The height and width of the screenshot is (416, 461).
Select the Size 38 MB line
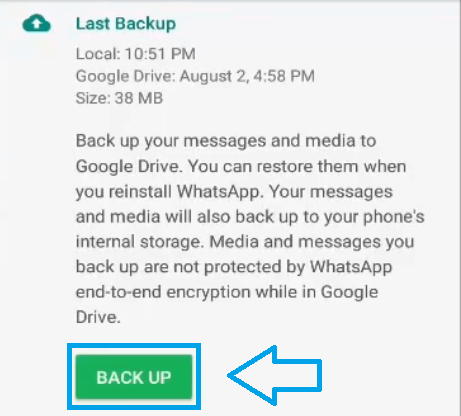[x=119, y=98]
